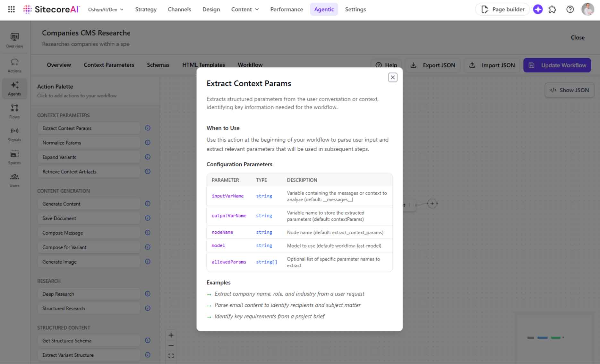Open Spaces in the left sidebar
This screenshot has width=600, height=364.
(x=14, y=158)
